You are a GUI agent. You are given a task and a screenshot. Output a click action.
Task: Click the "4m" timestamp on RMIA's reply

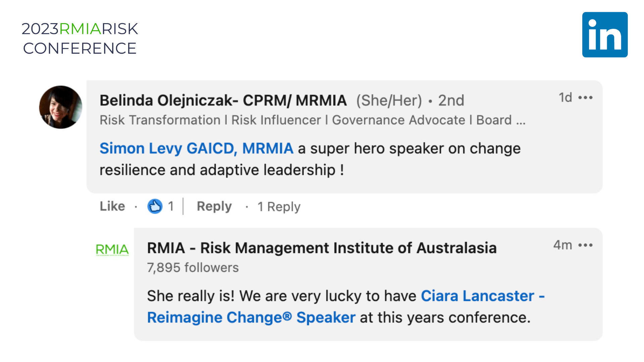point(562,245)
